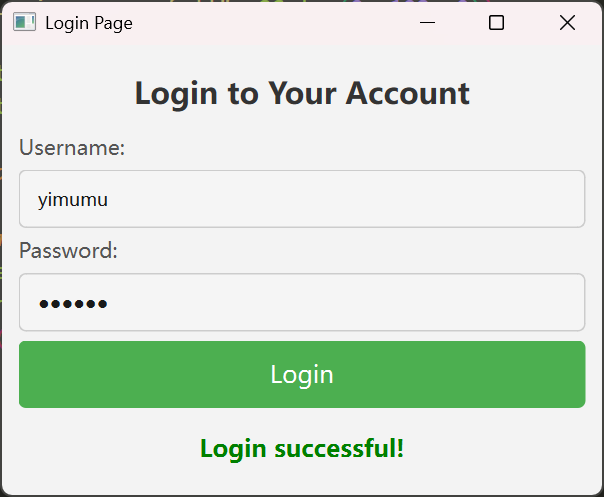Click the white "Login" text on the button

point(302,375)
